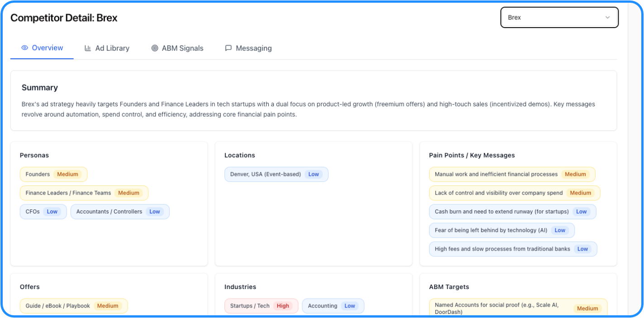Click the Guide / eBook / Playbook offer tag
This screenshot has width=644, height=318.
(73, 306)
